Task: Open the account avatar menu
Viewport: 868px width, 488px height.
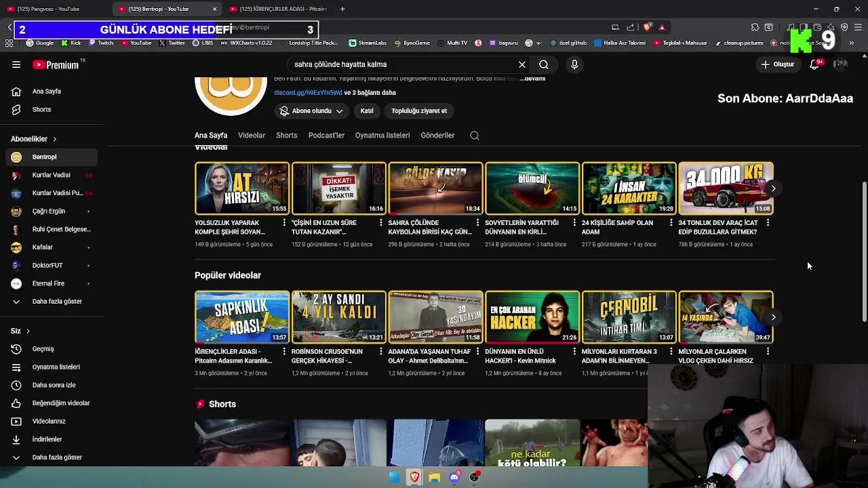Action: pyautogui.click(x=840, y=64)
